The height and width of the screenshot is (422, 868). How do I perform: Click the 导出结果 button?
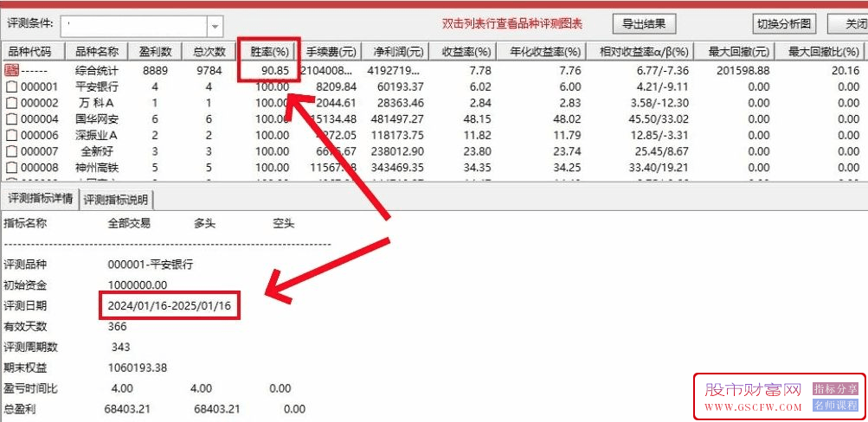pyautogui.click(x=645, y=24)
